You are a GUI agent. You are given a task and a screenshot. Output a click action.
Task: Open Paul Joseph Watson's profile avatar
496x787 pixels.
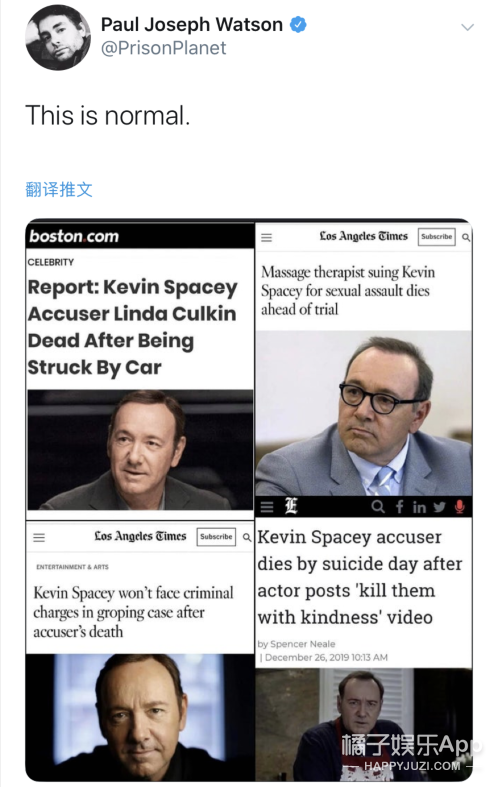[x=58, y=38]
